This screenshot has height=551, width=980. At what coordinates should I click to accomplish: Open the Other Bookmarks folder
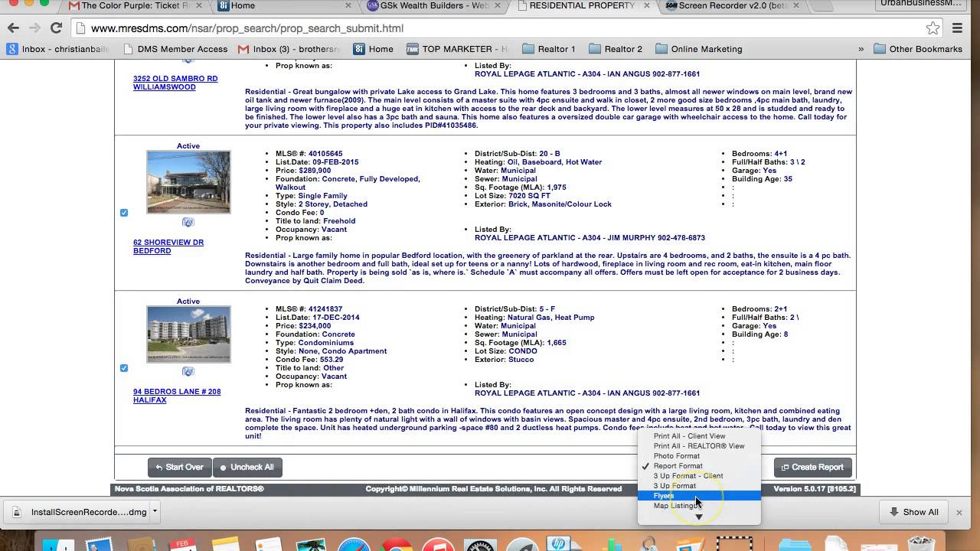coord(918,49)
